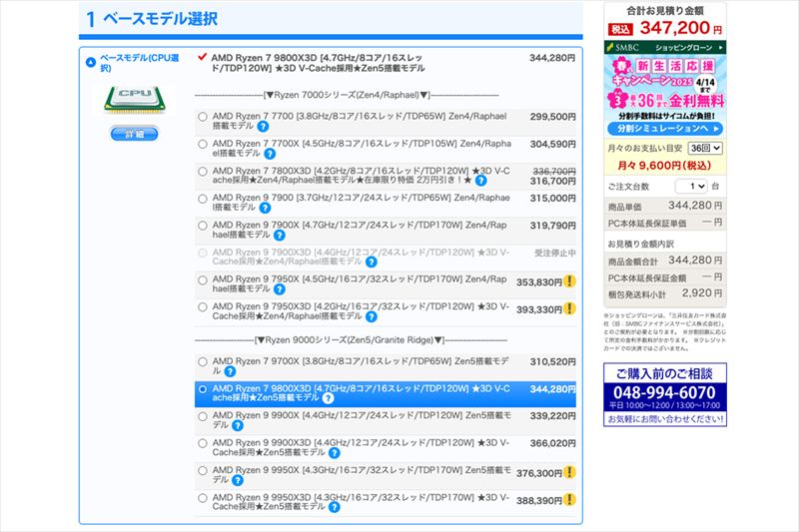Open help icon for highlighted Ryzen 7 9800X3D
Viewport: 799px width, 532px height.
[329, 398]
